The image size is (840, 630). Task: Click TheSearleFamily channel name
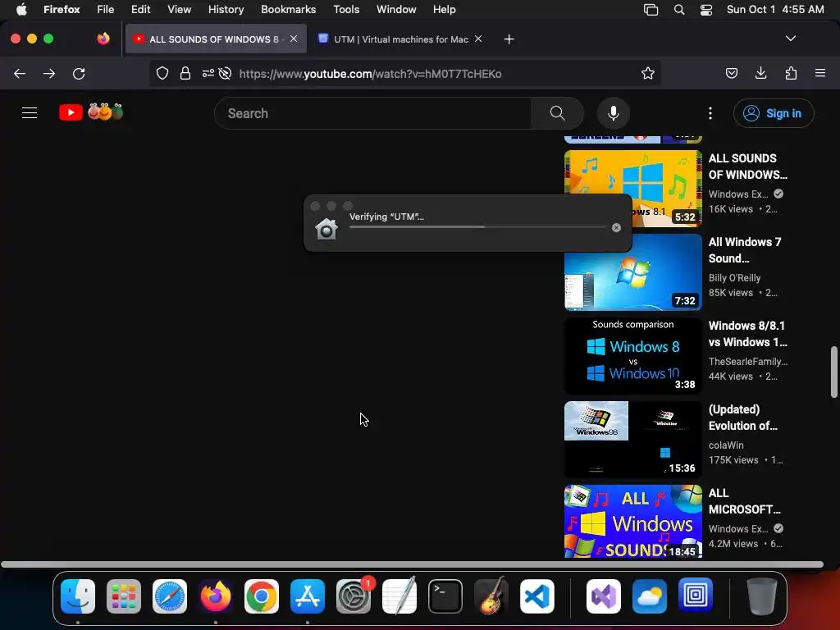[748, 362]
